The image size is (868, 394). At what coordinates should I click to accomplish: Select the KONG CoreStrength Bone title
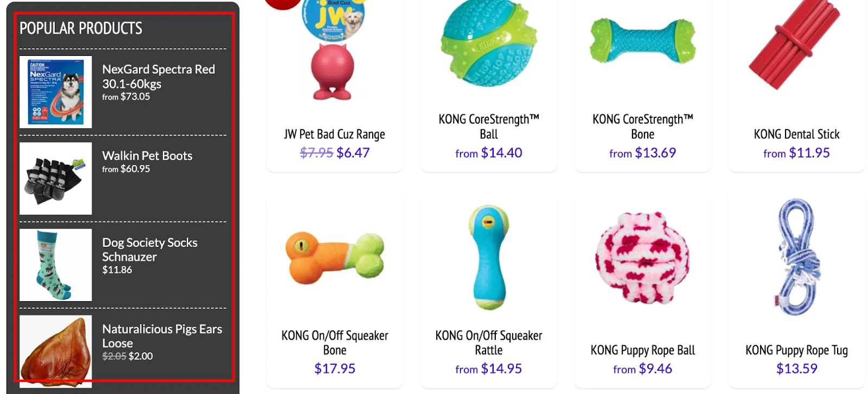point(643,126)
